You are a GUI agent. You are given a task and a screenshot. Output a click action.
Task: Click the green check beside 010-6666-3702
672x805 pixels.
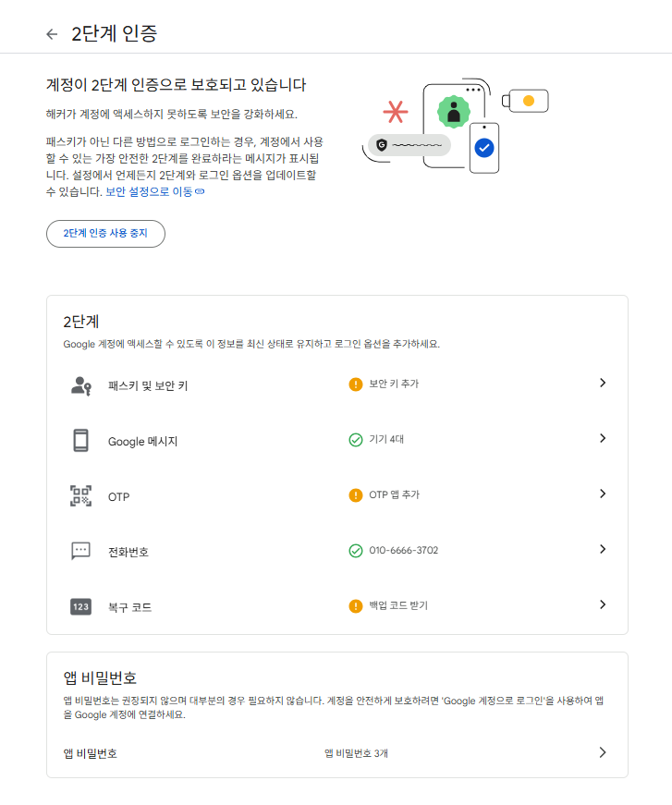coord(356,551)
